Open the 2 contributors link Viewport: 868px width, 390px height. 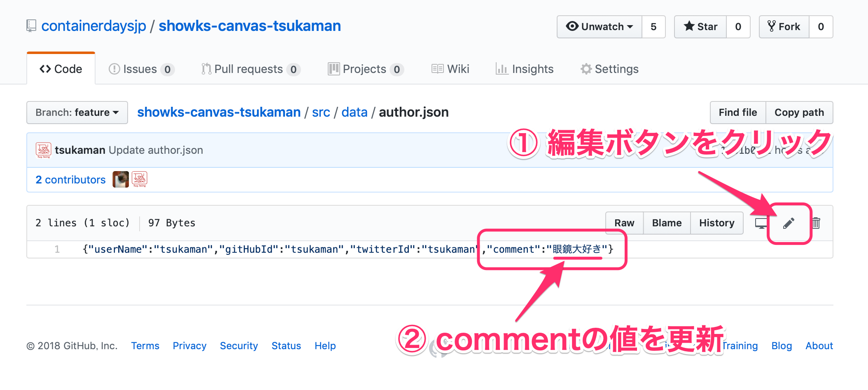coord(70,179)
